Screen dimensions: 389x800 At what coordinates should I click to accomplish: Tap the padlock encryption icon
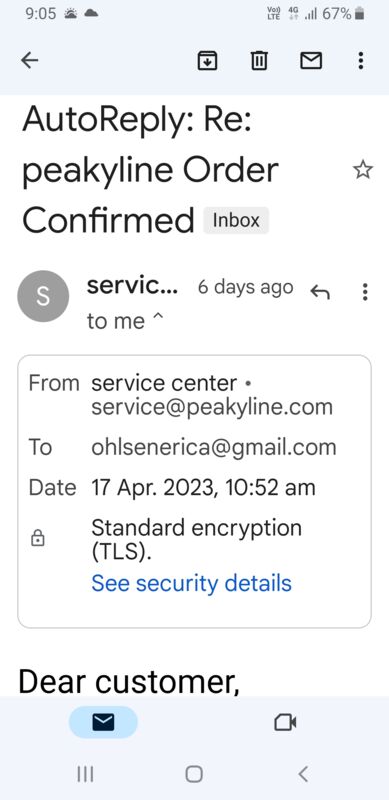[38, 538]
